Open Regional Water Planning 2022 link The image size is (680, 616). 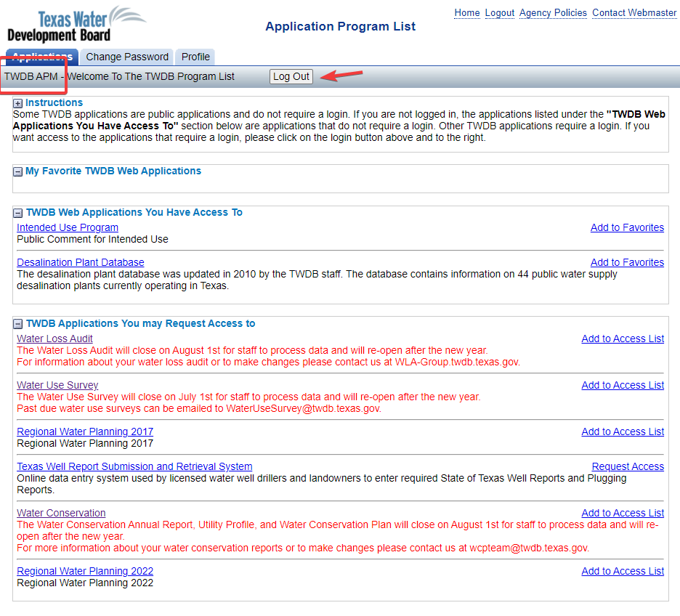[x=85, y=572]
